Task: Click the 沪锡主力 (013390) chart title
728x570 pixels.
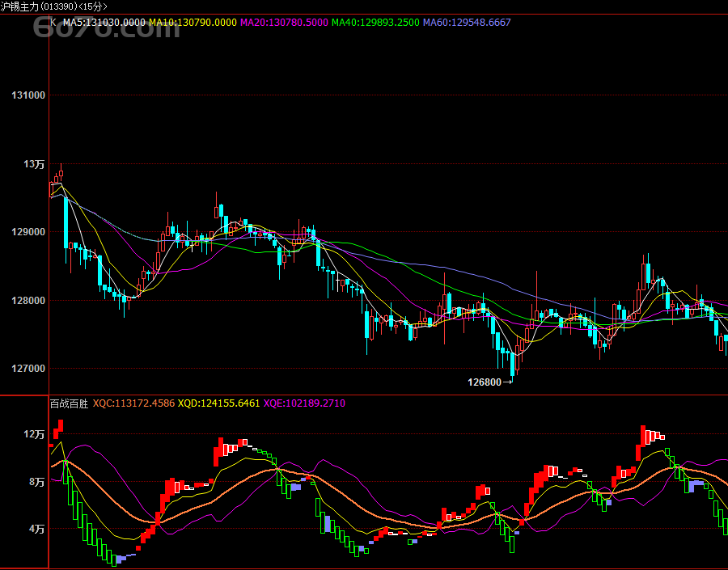Action: (x=53, y=6)
